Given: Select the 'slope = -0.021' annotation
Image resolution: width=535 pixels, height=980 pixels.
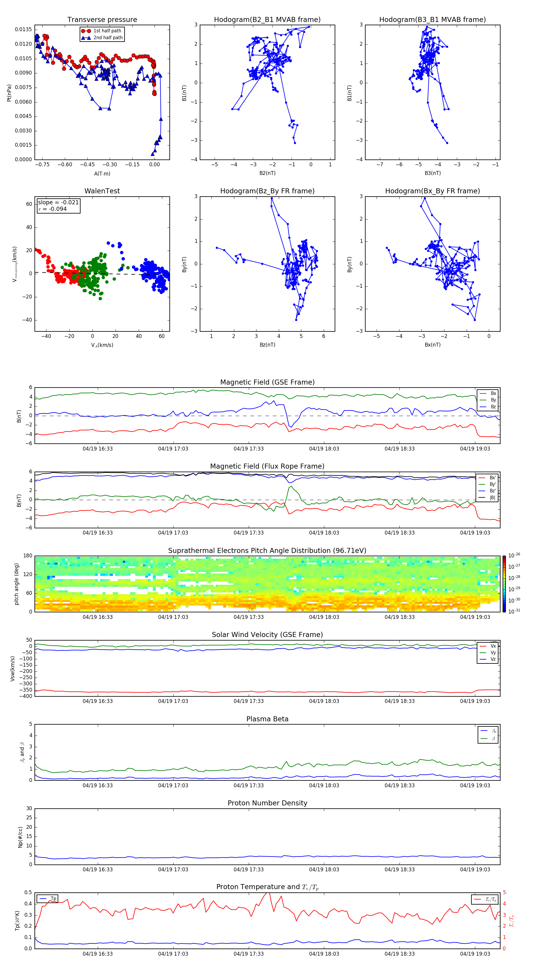Looking at the screenshot, I should (x=58, y=203).
